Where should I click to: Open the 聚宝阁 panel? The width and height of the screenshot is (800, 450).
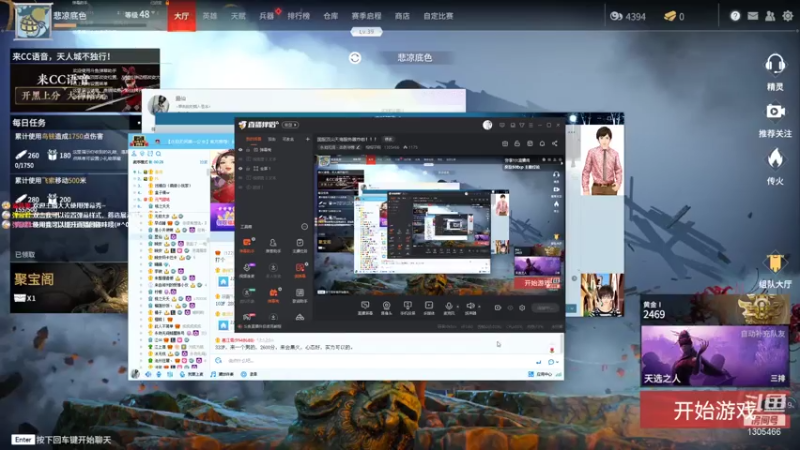coord(69,287)
